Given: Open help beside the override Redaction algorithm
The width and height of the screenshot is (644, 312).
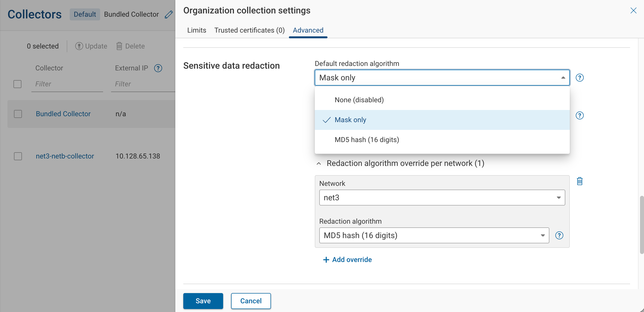Looking at the screenshot, I should point(559,235).
